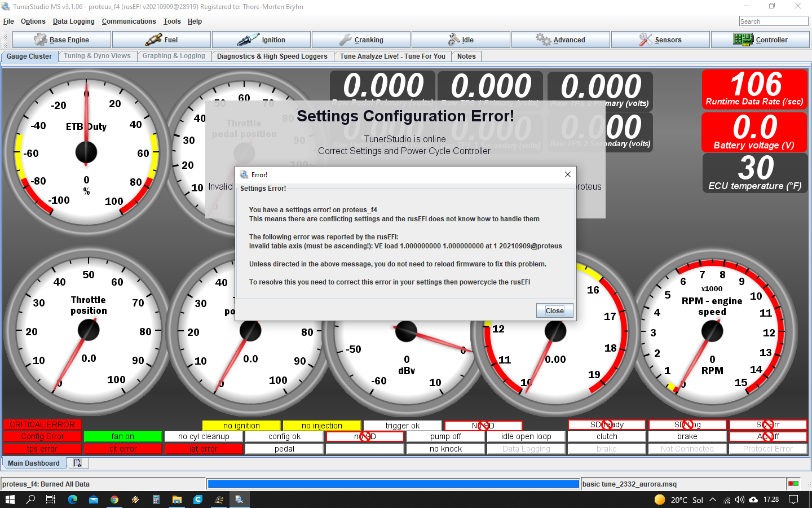Image resolution: width=812 pixels, height=508 pixels.
Task: Open the Communications menu
Action: 129,21
